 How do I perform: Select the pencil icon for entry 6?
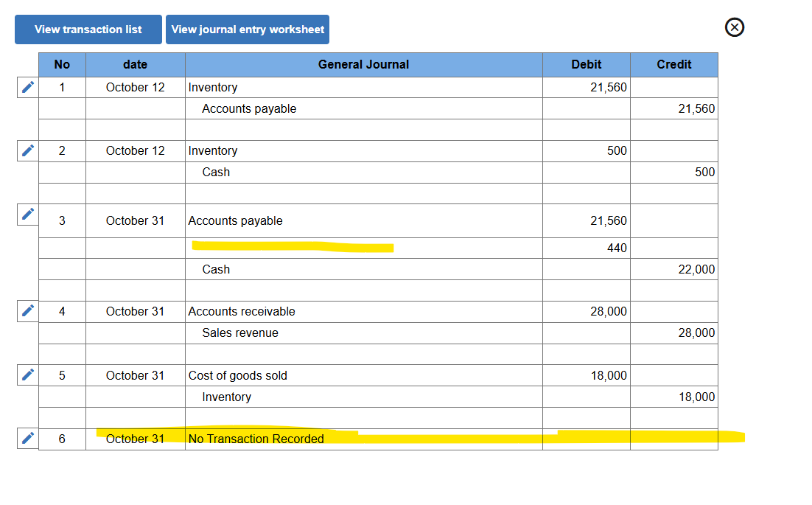(x=27, y=438)
